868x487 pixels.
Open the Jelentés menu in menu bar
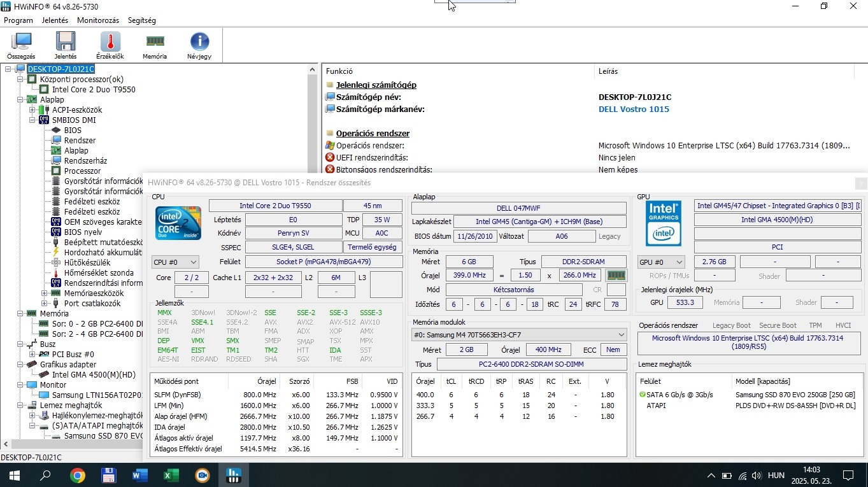tap(55, 20)
